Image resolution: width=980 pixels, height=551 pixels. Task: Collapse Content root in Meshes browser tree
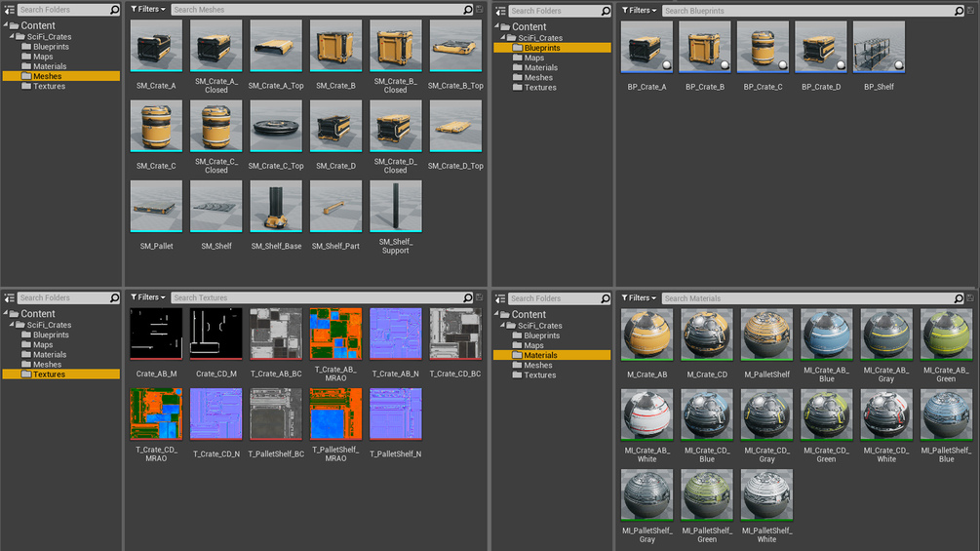pyautogui.click(x=6, y=25)
